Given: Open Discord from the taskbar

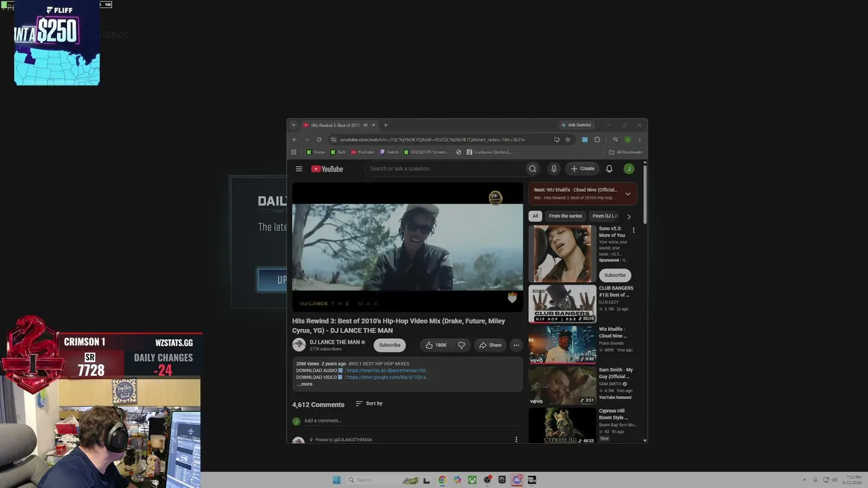Looking at the screenshot, I should [517, 480].
